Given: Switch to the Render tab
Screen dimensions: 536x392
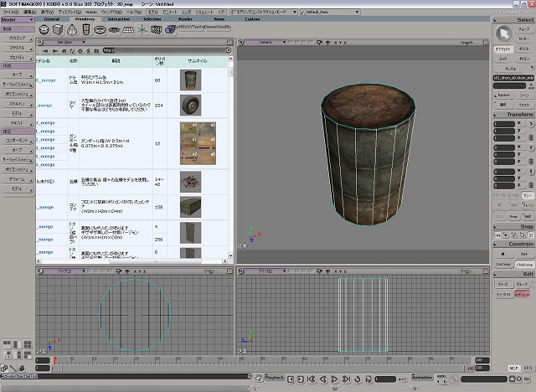Looking at the screenshot, I should 185,18.
